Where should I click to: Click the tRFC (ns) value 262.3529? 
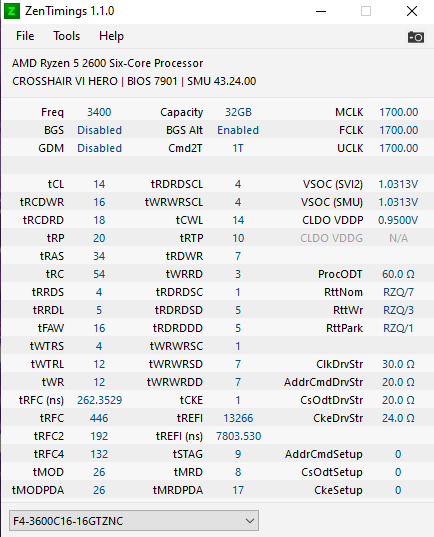99,400
